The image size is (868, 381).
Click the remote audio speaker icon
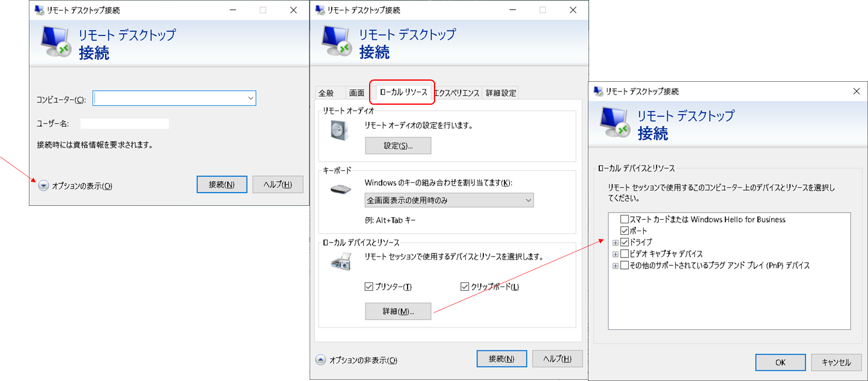click(339, 130)
